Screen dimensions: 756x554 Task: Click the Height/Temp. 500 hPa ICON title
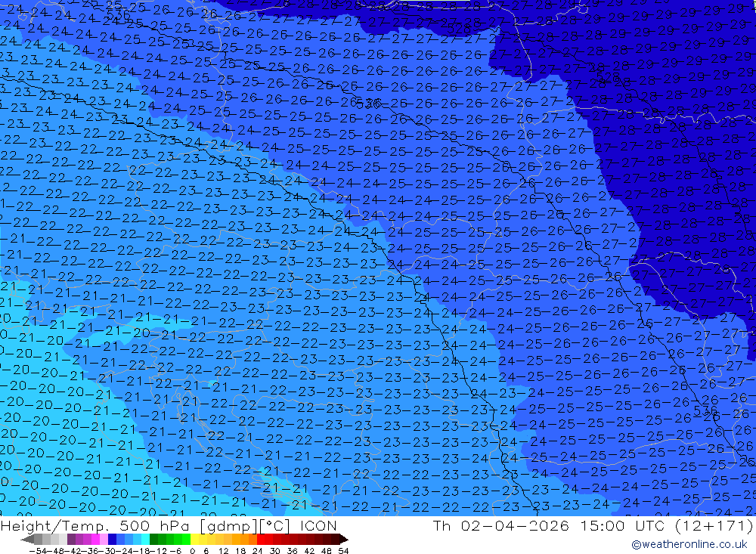point(169,525)
